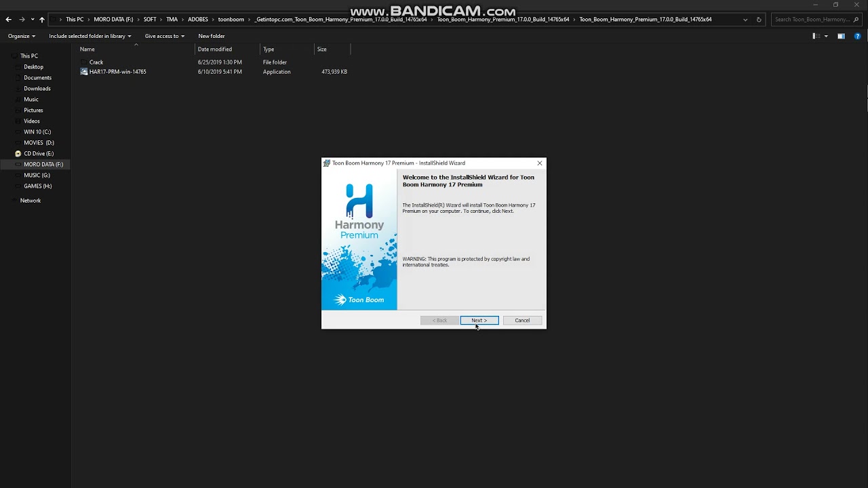
Task: Open Pictures in the navigation pane
Action: click(33, 110)
